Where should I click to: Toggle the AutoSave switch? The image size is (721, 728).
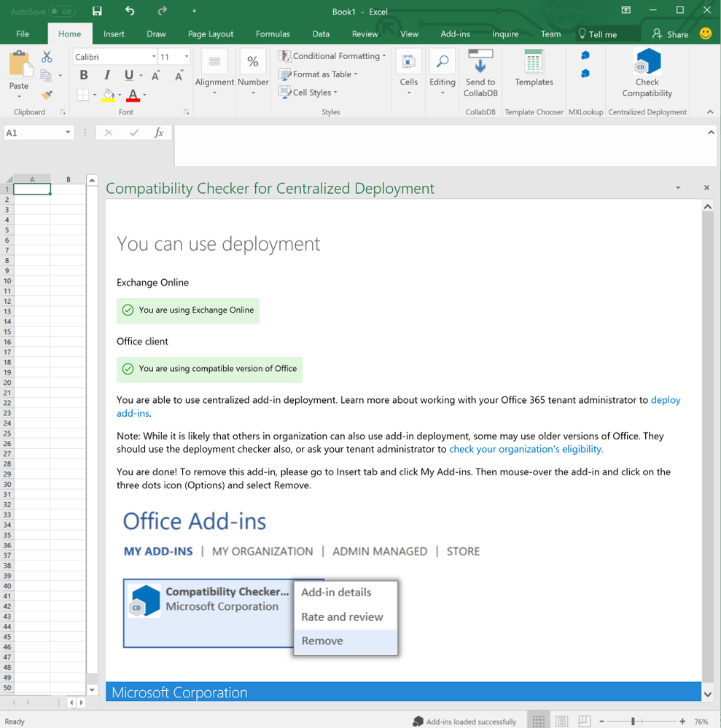coord(62,11)
